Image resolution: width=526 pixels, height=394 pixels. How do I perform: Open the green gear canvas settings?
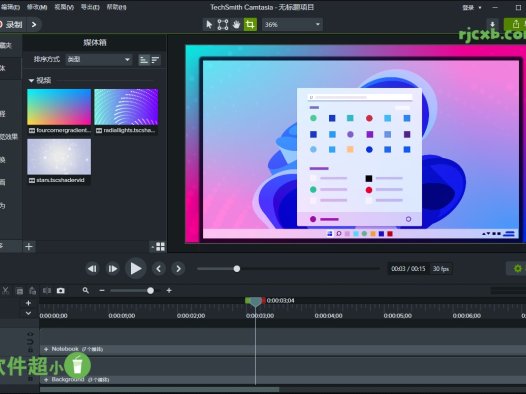click(x=518, y=269)
